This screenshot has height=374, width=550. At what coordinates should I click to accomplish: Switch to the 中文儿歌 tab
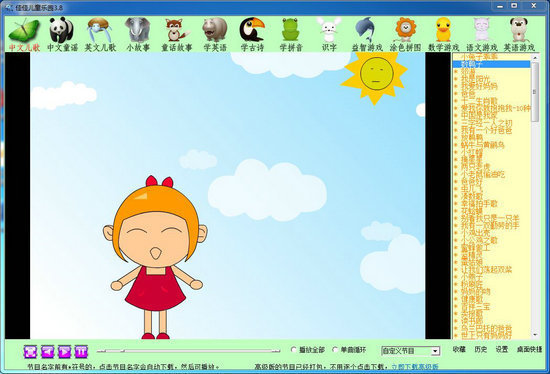click(24, 34)
